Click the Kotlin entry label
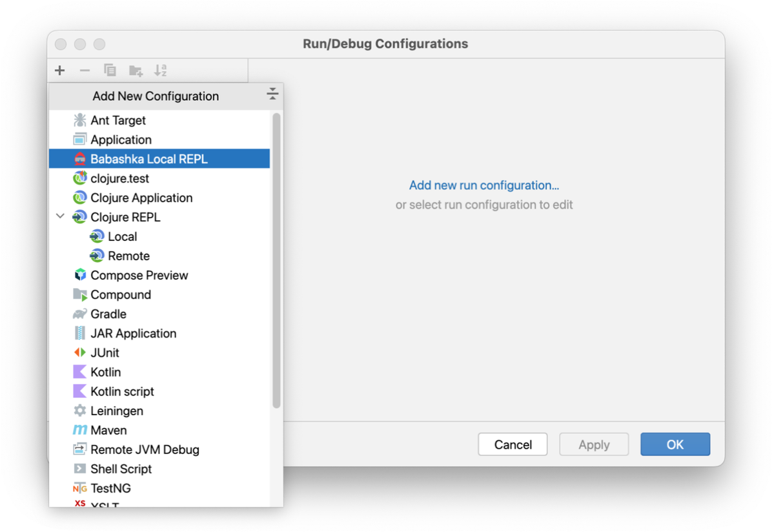 [106, 372]
